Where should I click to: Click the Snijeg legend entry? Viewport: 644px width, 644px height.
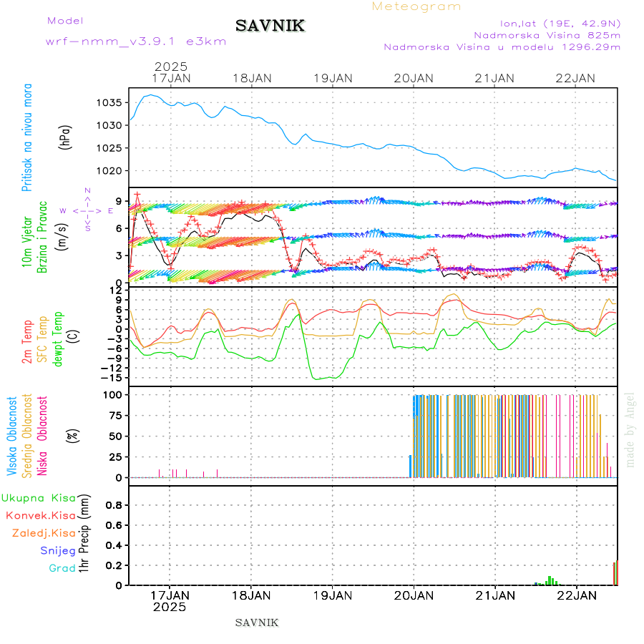coord(58,550)
